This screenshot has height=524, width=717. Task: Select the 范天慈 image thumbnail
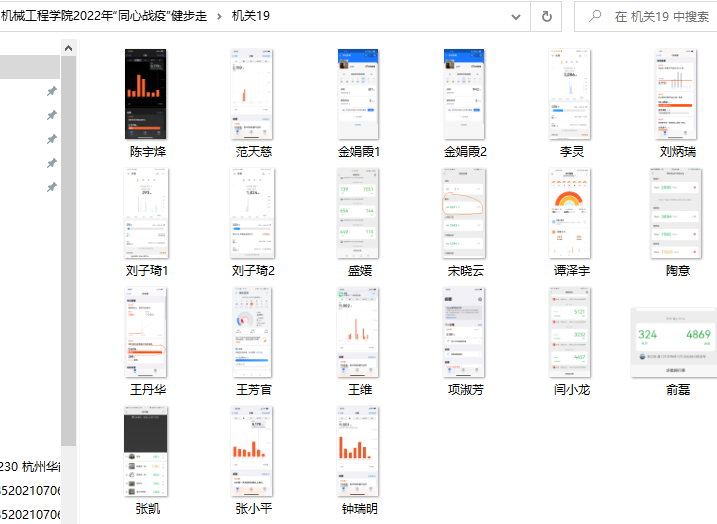(x=253, y=95)
